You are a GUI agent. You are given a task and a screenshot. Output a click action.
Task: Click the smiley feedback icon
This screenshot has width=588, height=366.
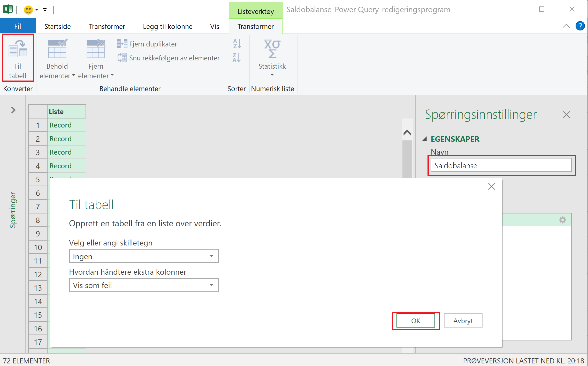(x=28, y=10)
